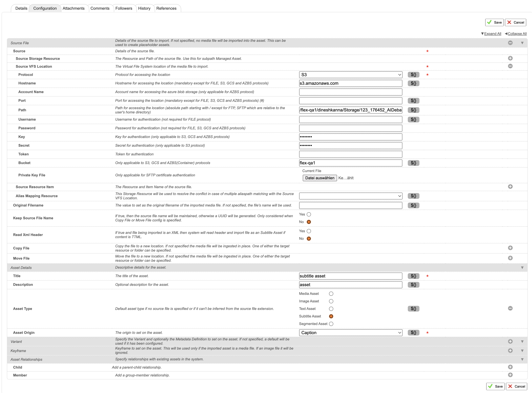Open the Alias Mapping Resource dropdown
This screenshot has width=532, height=393.
pyautogui.click(x=351, y=196)
